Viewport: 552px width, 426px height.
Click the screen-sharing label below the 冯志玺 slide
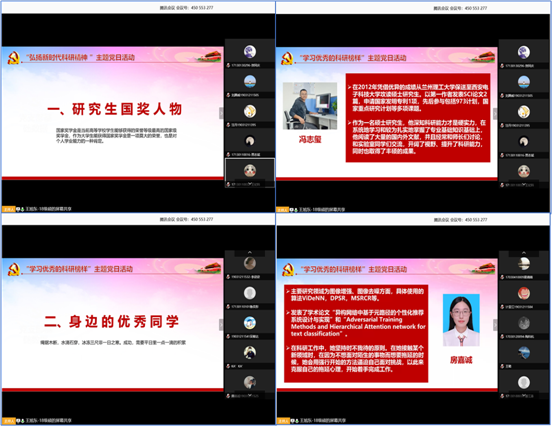(322, 209)
